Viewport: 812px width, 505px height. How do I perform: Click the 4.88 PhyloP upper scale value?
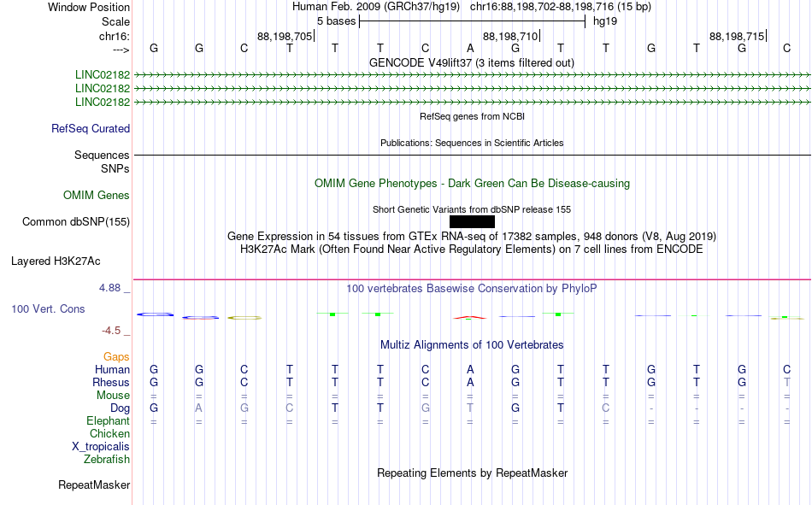pyautogui.click(x=109, y=288)
